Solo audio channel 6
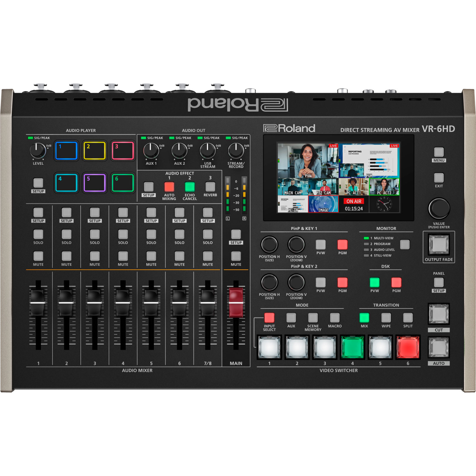The height and width of the screenshot is (476, 476). [179, 234]
